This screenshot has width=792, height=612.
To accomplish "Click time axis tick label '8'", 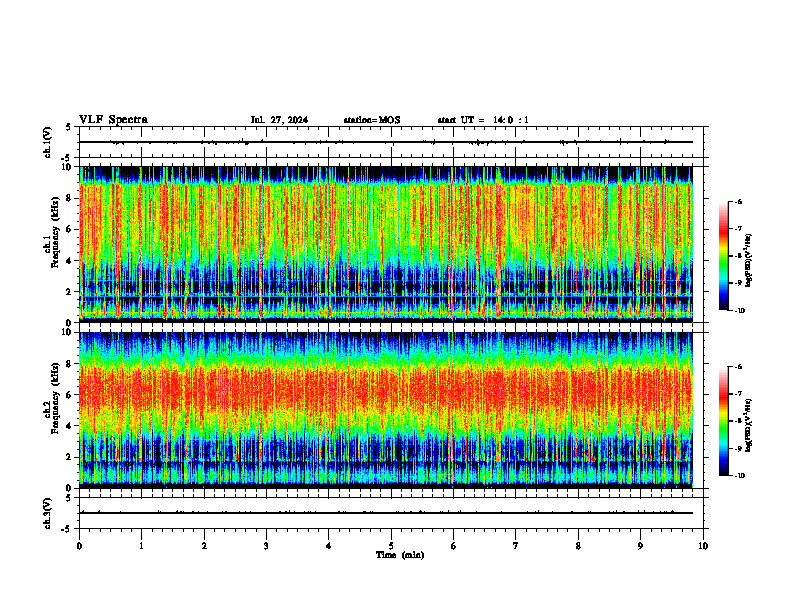I will click(578, 546).
